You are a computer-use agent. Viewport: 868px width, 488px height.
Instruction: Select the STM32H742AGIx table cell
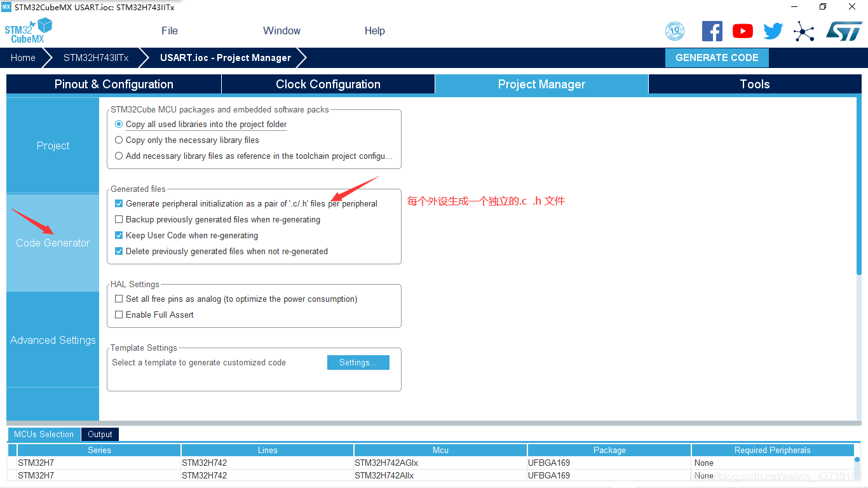[440, 463]
